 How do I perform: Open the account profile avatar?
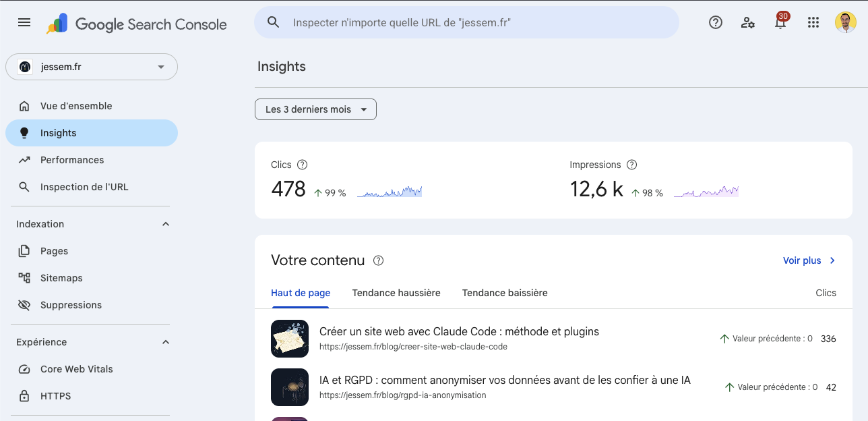point(845,22)
